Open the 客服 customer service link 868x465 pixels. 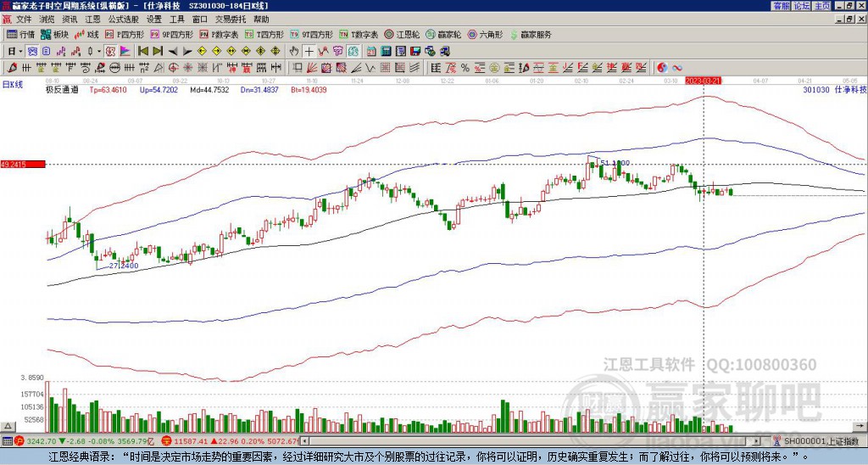(781, 6)
